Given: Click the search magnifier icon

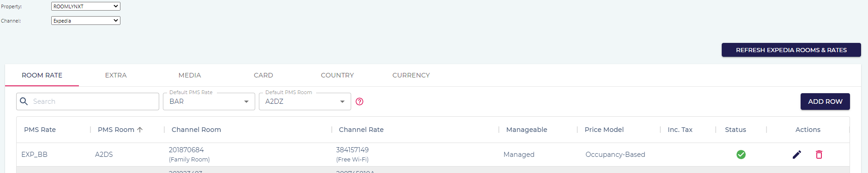Looking at the screenshot, I should (24, 101).
